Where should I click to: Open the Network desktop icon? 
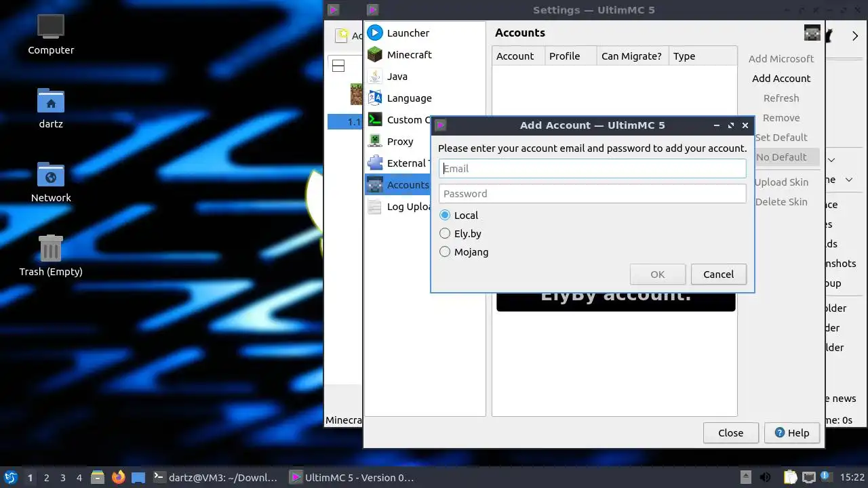[x=51, y=182]
